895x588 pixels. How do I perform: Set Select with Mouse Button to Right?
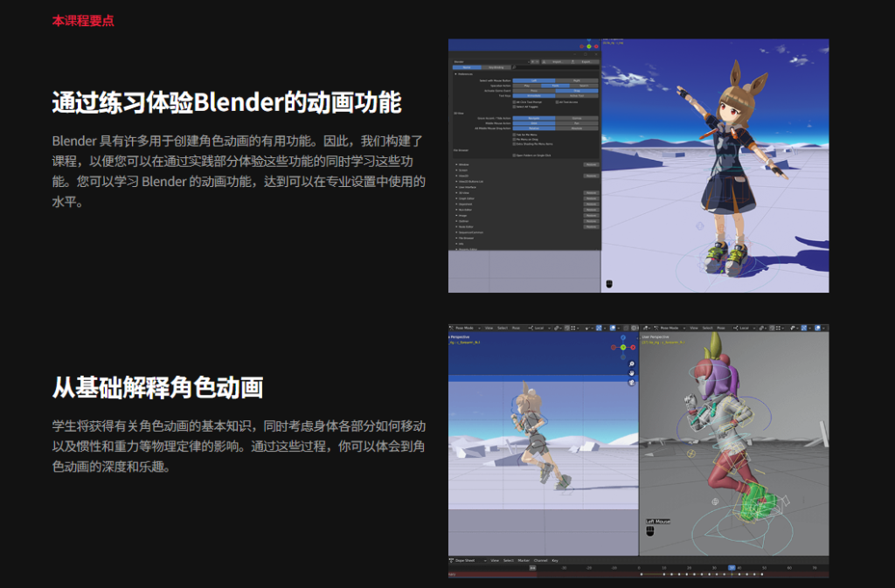point(577,80)
